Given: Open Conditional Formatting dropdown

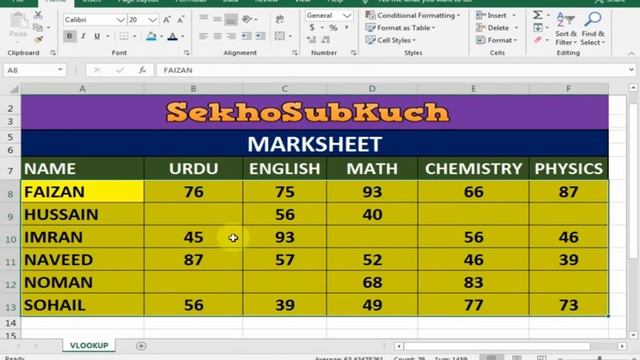Looking at the screenshot, I should (413, 16).
